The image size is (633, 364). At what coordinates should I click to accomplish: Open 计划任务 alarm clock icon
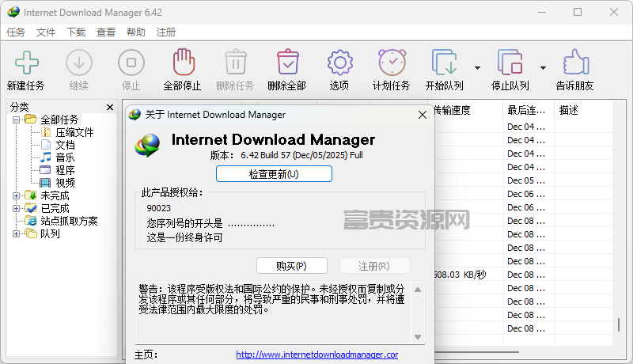tap(392, 63)
